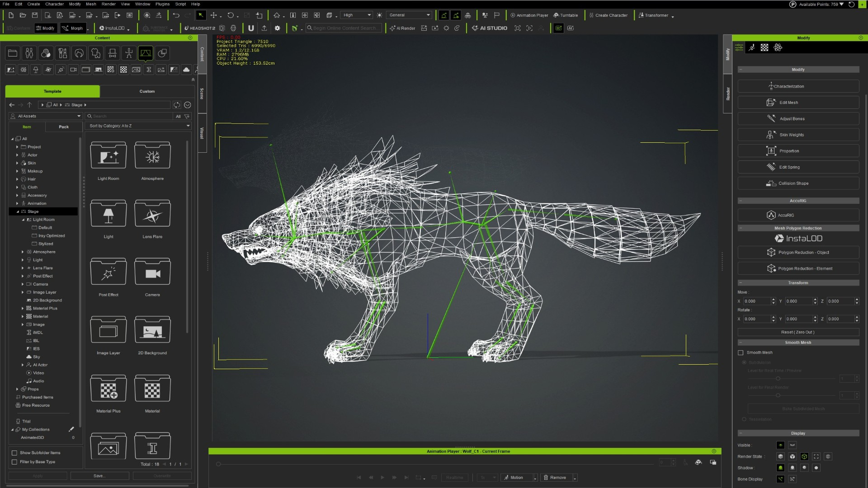Open the Render menu
This screenshot has width=868, height=488.
tap(108, 4)
